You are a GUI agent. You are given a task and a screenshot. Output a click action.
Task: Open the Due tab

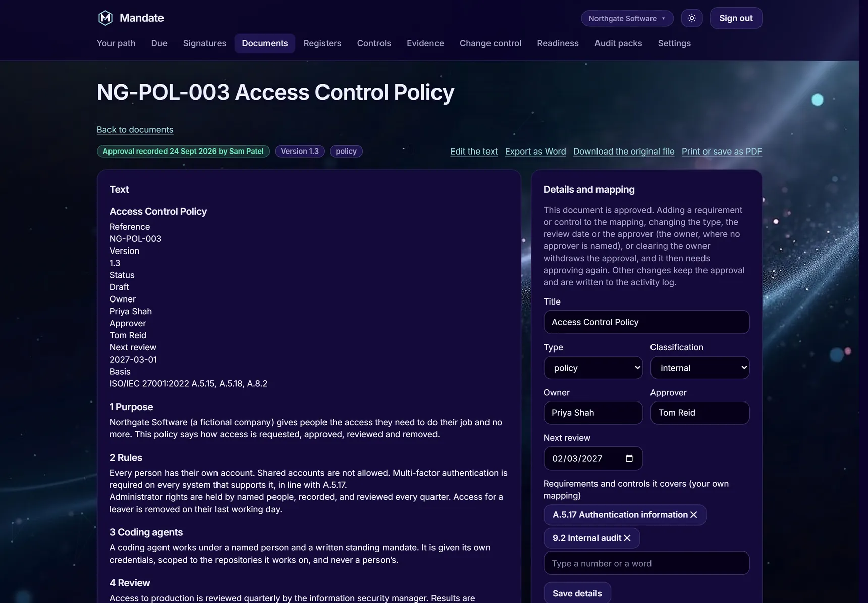pos(159,43)
